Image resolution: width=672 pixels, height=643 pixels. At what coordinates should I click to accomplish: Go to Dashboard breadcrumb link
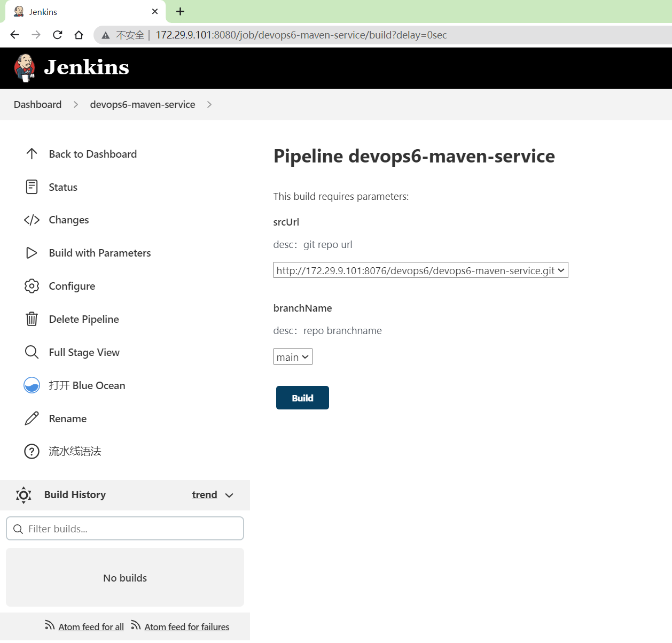[x=38, y=105]
